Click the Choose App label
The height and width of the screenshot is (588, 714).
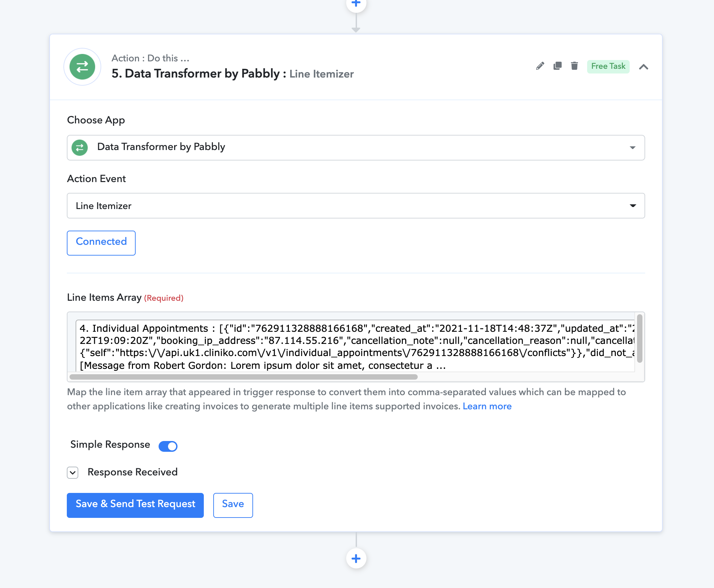point(96,120)
